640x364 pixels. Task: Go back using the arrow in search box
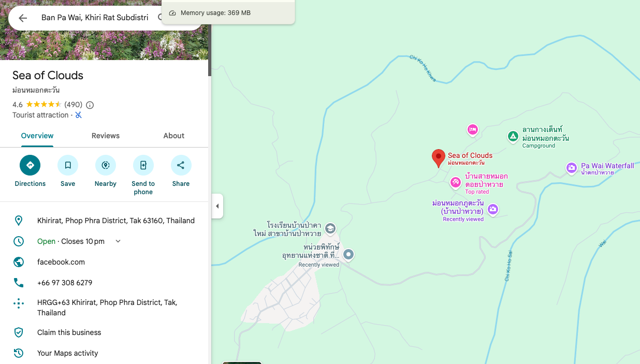click(x=23, y=18)
